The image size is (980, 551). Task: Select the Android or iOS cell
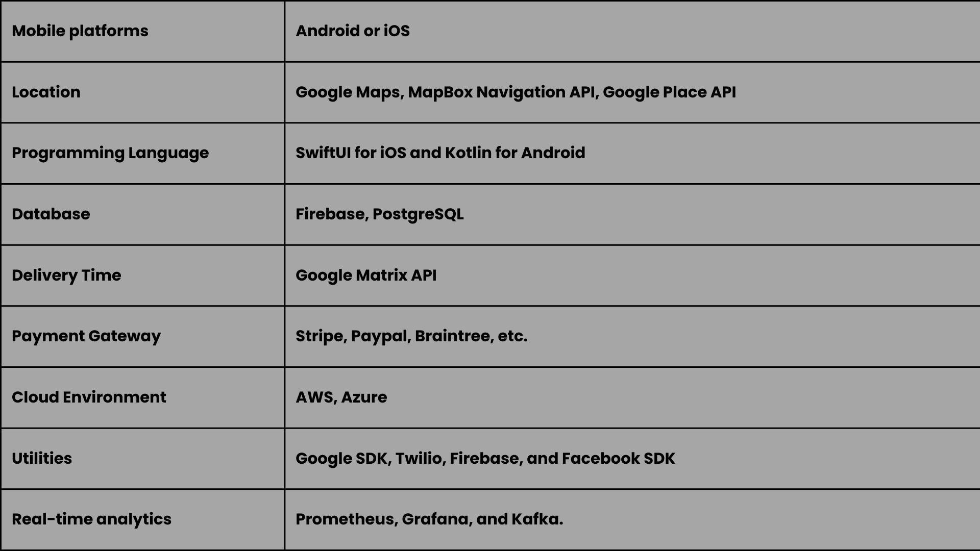pyautogui.click(x=631, y=30)
